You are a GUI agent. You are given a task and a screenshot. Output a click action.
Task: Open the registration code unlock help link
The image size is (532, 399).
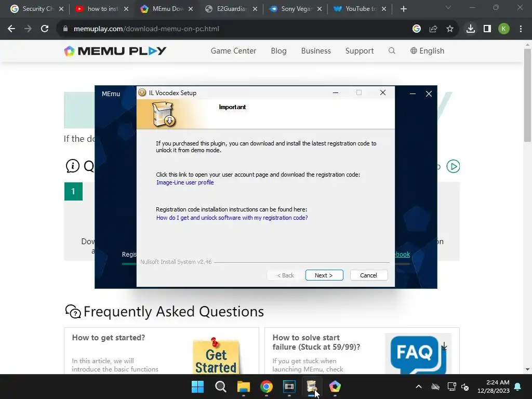[x=232, y=218]
